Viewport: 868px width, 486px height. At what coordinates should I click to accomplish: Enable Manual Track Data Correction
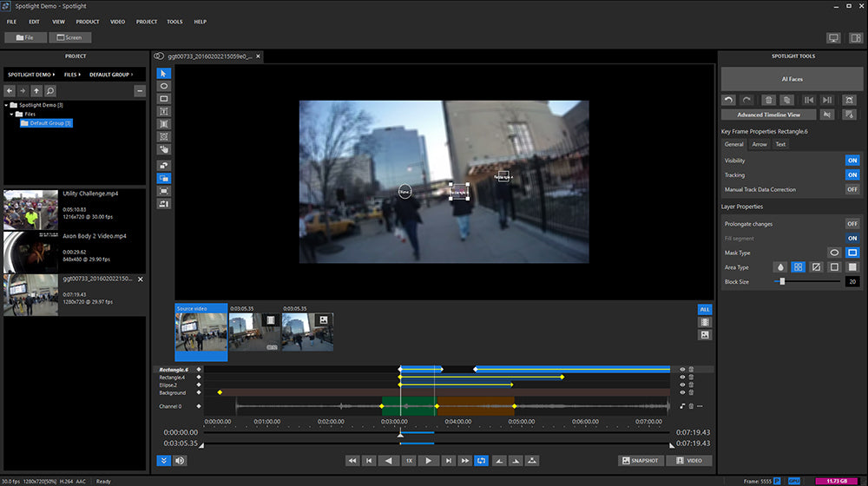coord(852,189)
